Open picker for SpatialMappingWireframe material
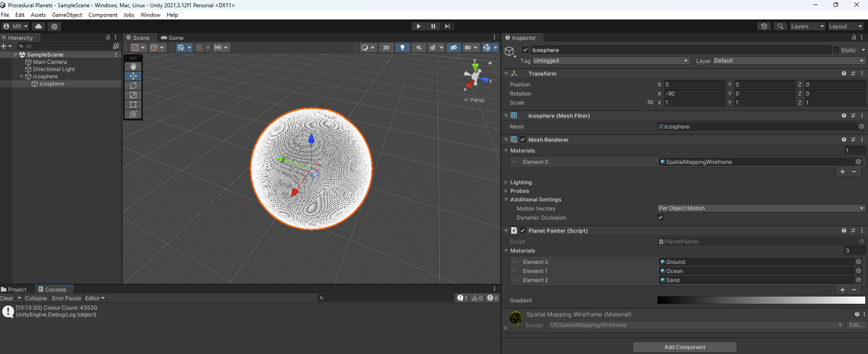 click(858, 162)
